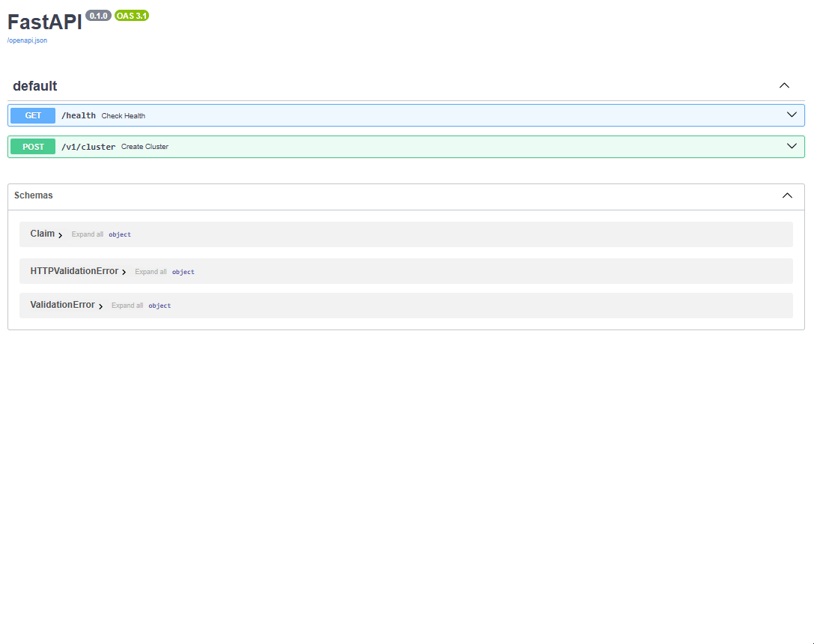Click the FastAPI title
Viewport: 814px width, 644px height.
[x=45, y=22]
